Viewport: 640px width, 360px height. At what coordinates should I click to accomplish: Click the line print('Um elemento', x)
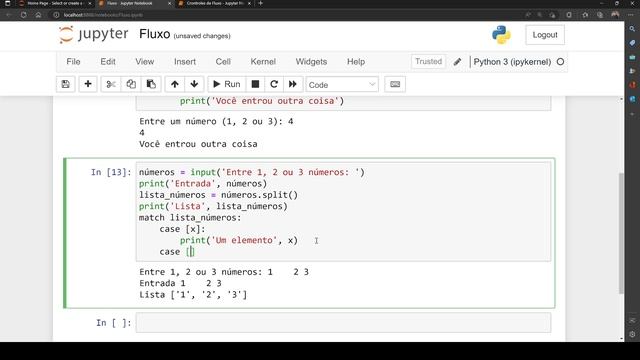pos(239,240)
